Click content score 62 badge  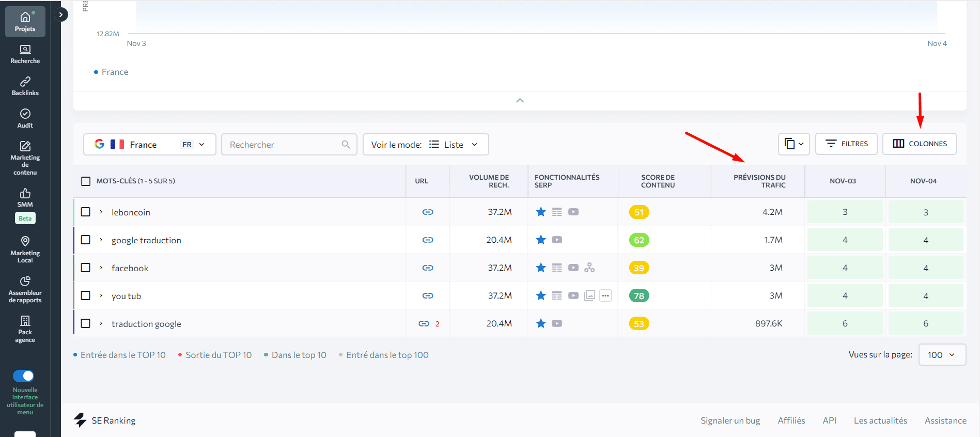pos(639,240)
